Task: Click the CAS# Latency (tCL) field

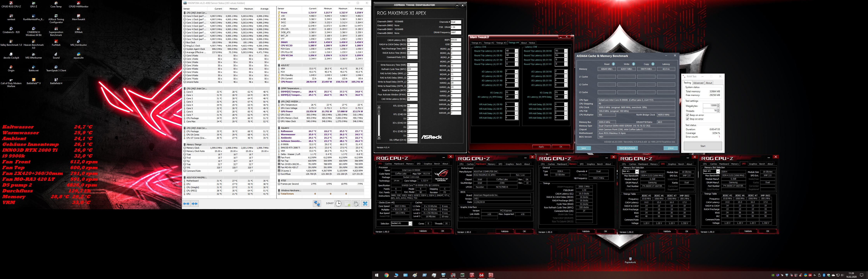Action: pyautogui.click(x=412, y=40)
